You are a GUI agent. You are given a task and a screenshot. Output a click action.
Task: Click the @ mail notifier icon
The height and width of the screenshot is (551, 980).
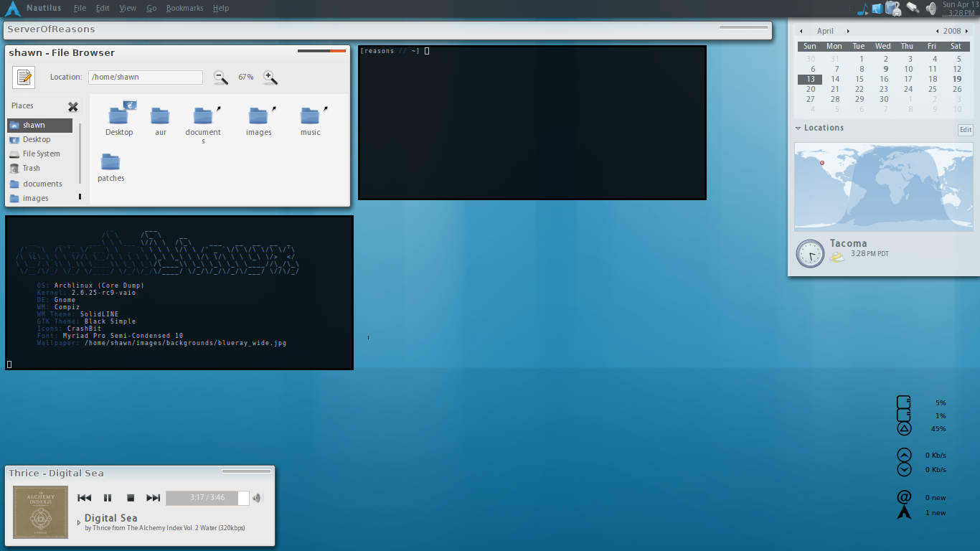point(904,496)
